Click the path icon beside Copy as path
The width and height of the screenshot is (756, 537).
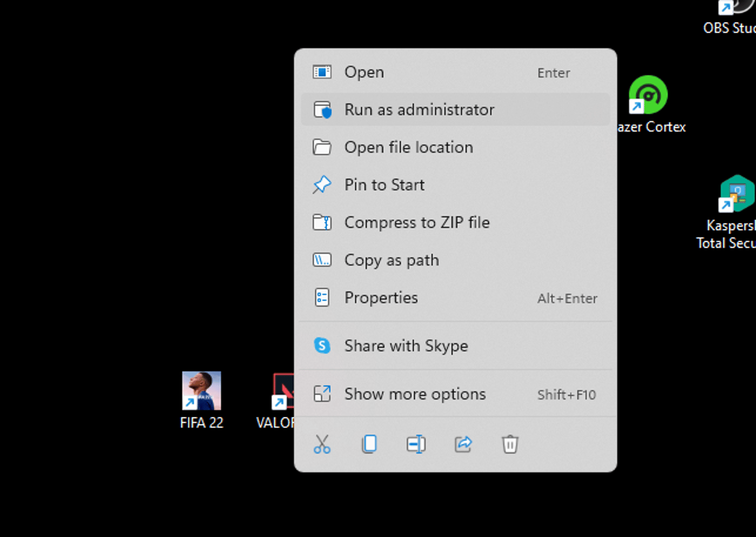[322, 260]
